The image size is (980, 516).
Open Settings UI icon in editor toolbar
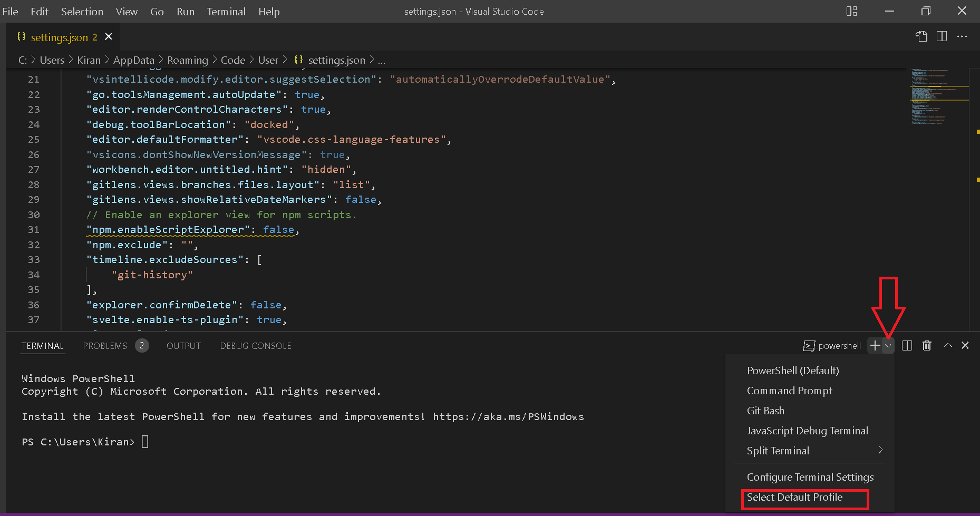tap(921, 36)
